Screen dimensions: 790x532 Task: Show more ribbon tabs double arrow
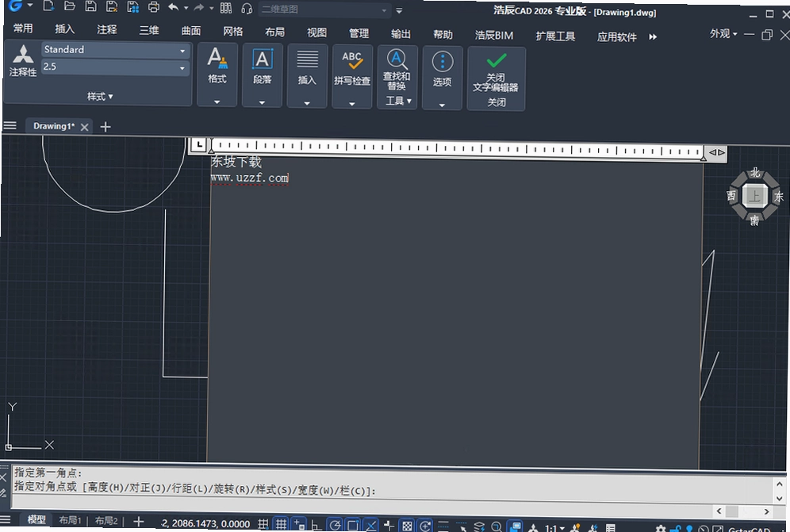tap(653, 36)
